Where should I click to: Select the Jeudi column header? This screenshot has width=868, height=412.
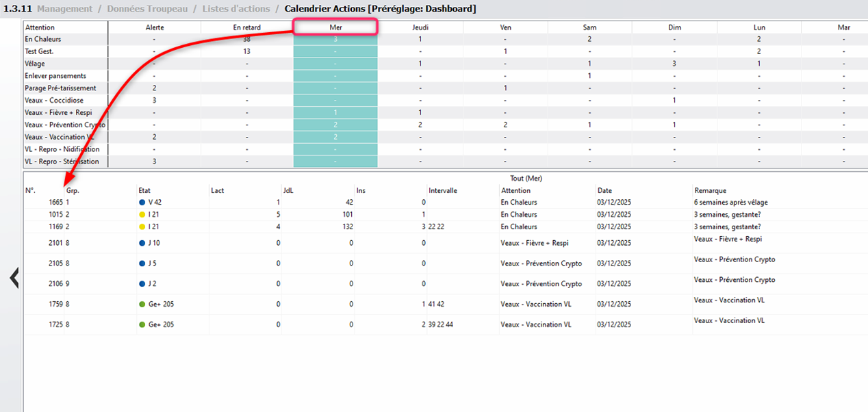tap(420, 27)
